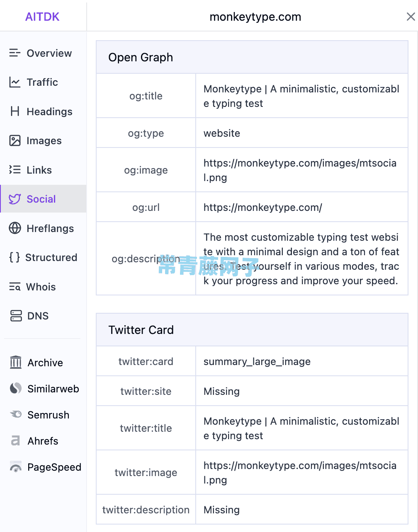This screenshot has height=532, width=418.
Task: Click the og:url label cell
Action: tap(146, 207)
